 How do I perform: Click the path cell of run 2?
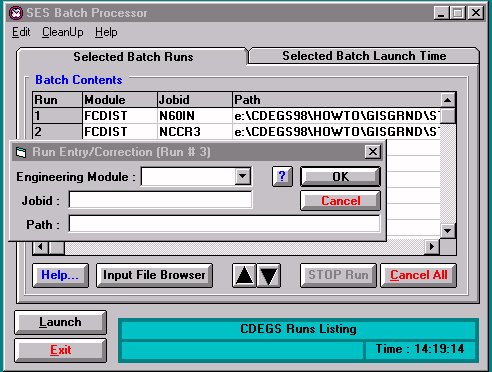coord(336,132)
